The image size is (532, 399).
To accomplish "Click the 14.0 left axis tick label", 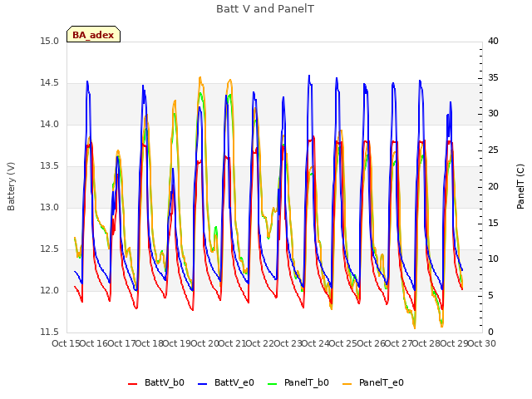I will click(x=50, y=125).
